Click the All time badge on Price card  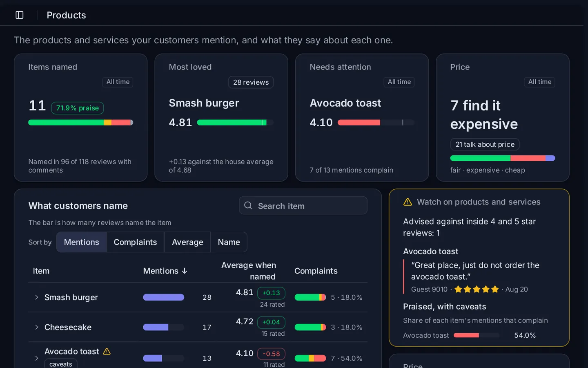coord(539,82)
